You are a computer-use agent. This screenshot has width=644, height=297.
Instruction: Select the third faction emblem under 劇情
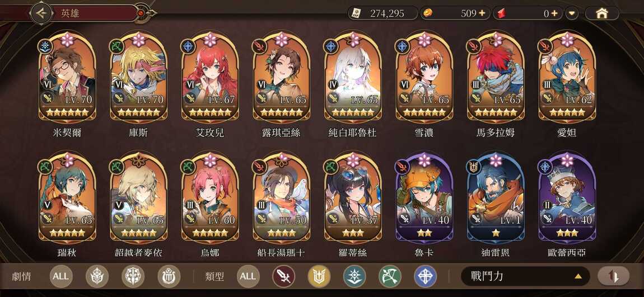(x=169, y=276)
